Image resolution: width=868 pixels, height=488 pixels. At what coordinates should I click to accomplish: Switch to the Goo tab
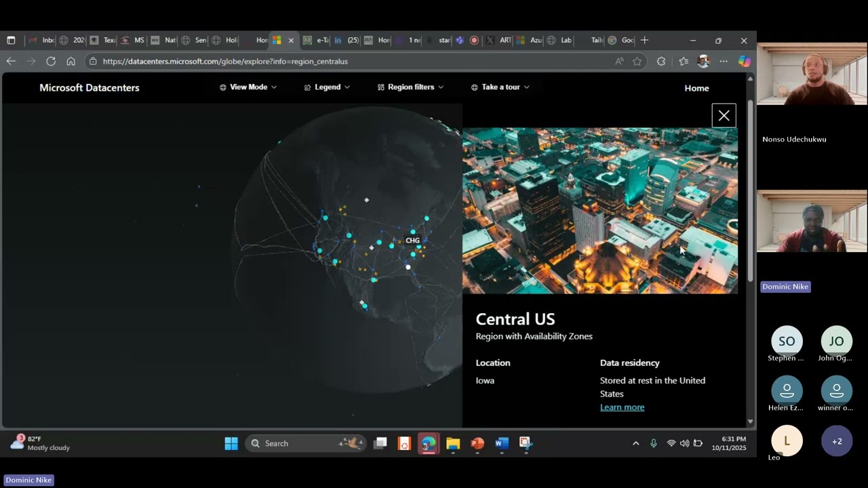621,40
